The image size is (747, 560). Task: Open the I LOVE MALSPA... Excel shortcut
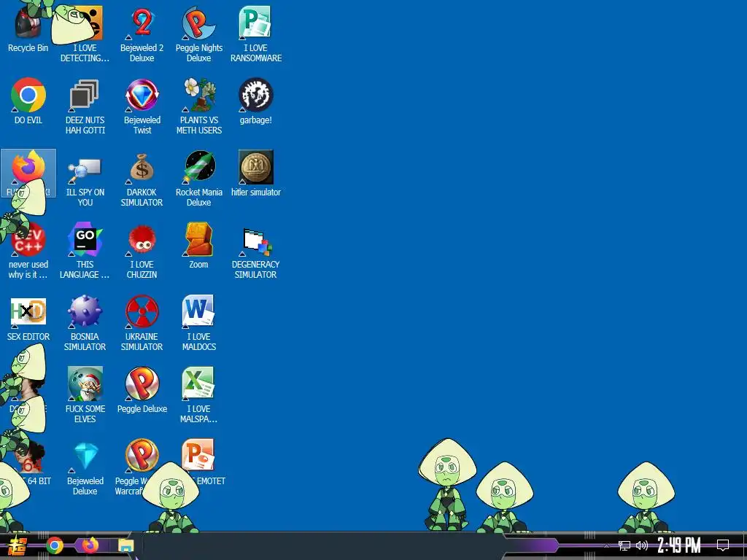pyautogui.click(x=199, y=394)
